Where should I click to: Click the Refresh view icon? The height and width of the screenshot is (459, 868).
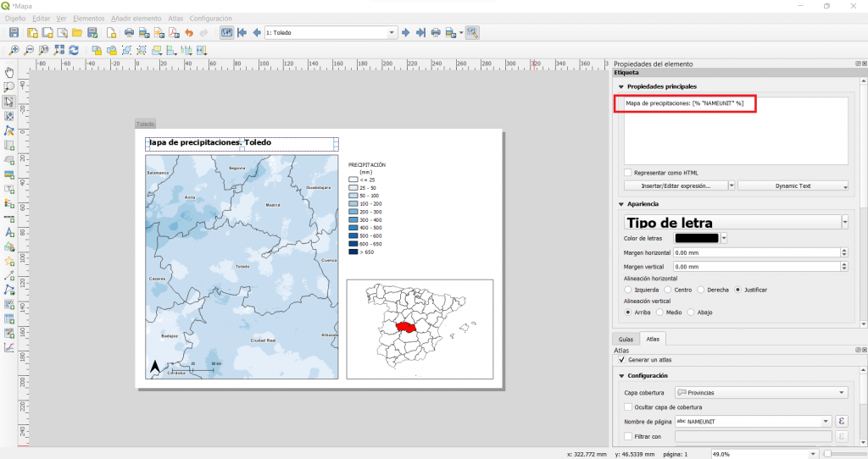(74, 51)
